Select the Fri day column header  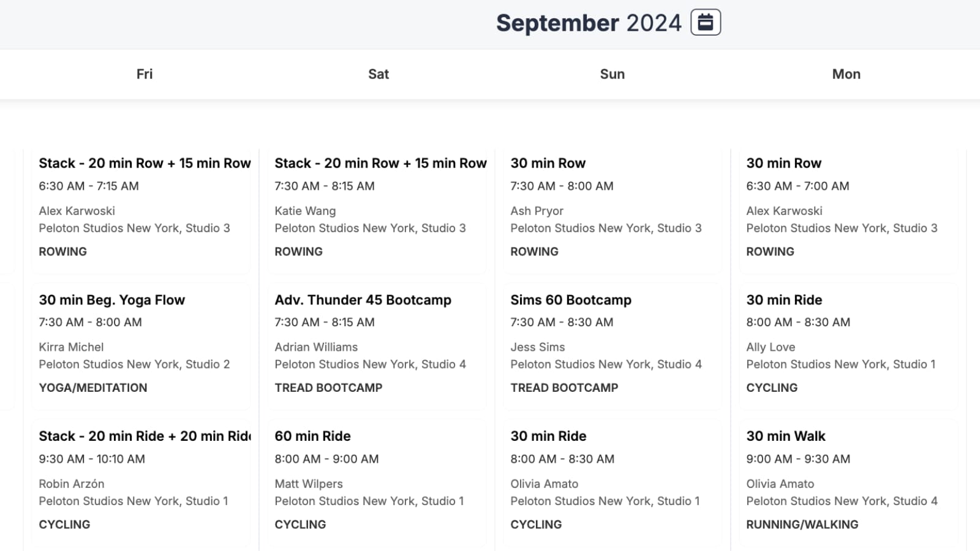[145, 74]
